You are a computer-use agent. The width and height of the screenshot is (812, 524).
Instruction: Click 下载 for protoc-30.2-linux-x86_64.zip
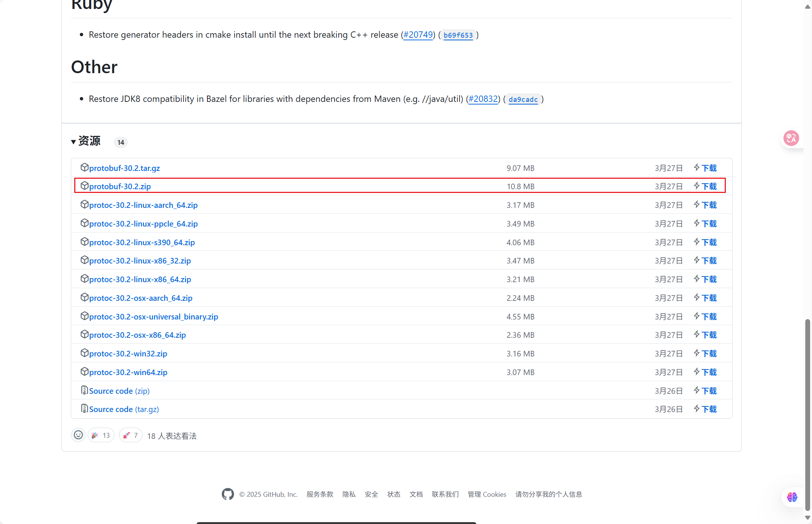point(709,279)
